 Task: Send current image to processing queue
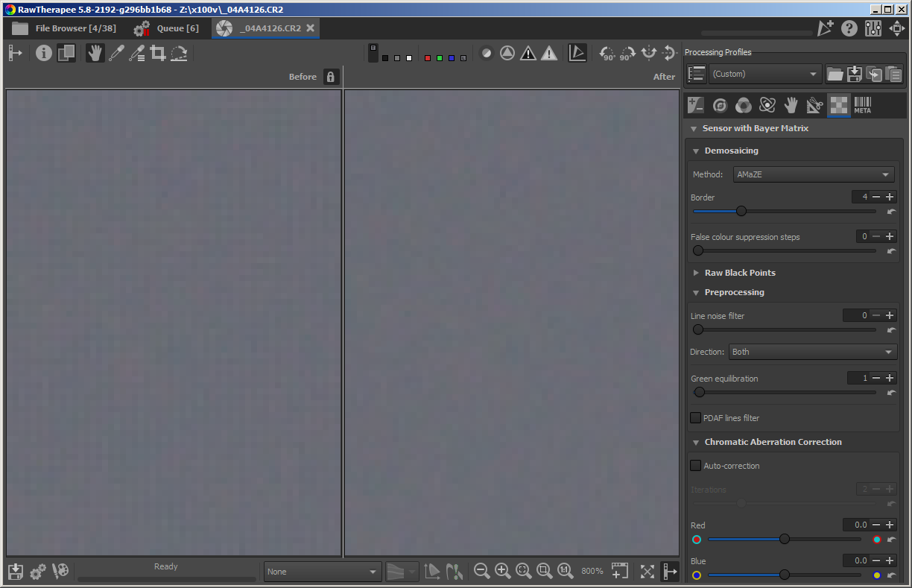[x=38, y=571]
